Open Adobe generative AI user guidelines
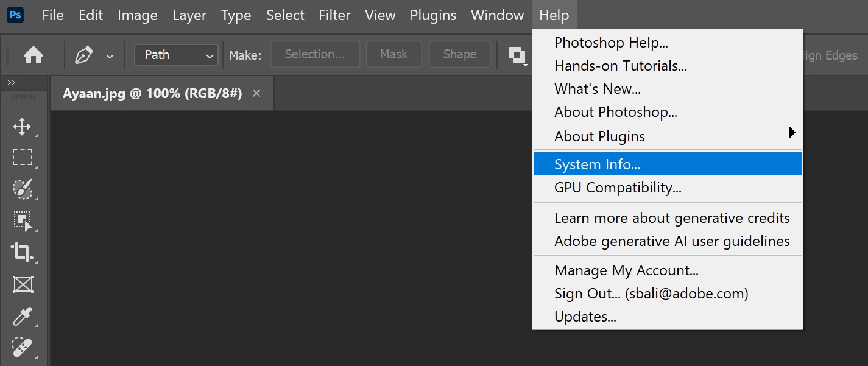 tap(668, 241)
